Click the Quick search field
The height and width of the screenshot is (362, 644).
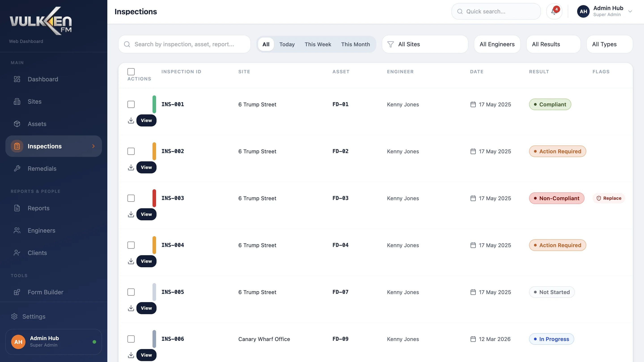click(496, 11)
